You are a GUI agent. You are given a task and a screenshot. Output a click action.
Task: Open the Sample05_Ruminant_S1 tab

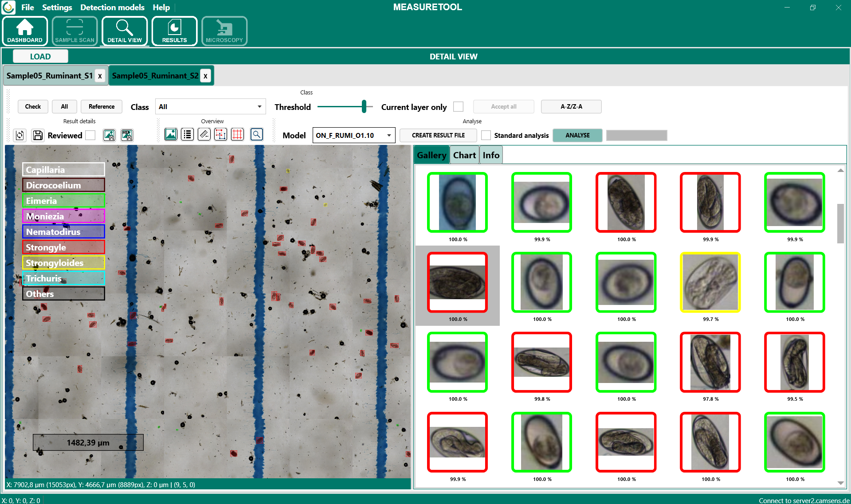click(50, 76)
